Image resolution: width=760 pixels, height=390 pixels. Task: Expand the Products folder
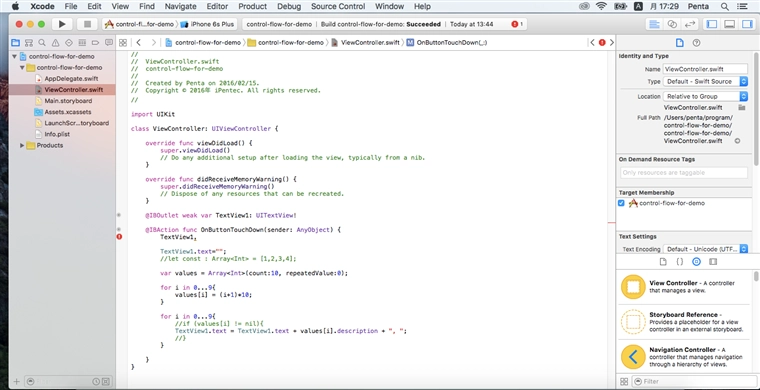[x=22, y=145]
